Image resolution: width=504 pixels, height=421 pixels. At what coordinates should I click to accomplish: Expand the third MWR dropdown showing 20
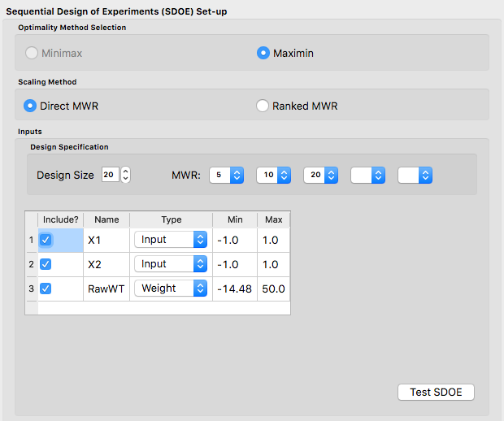(320, 175)
